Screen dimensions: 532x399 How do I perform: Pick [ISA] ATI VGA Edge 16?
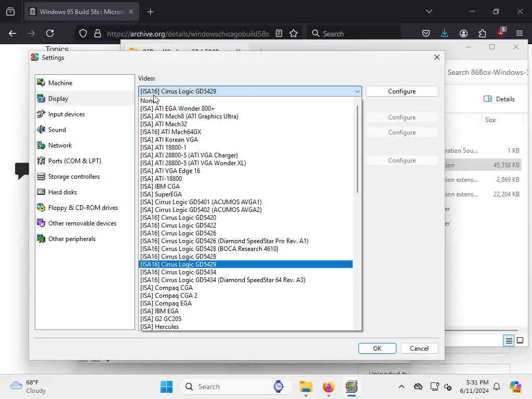(x=246, y=170)
